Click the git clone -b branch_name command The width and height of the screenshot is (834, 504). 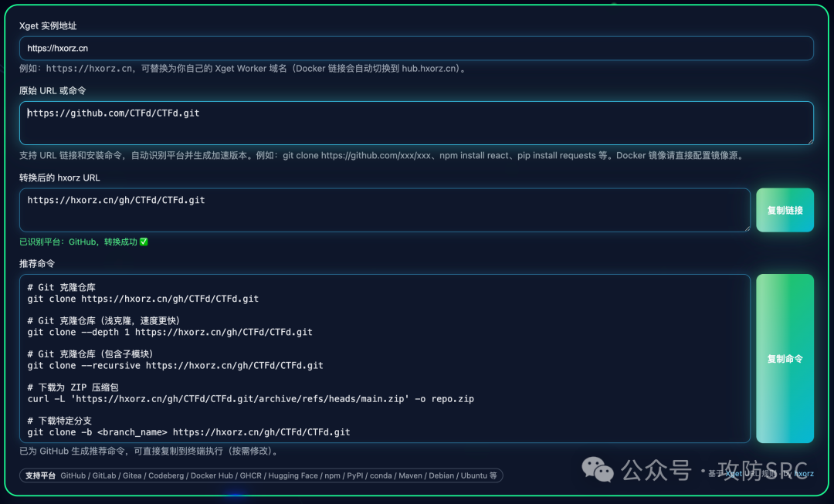coord(188,432)
